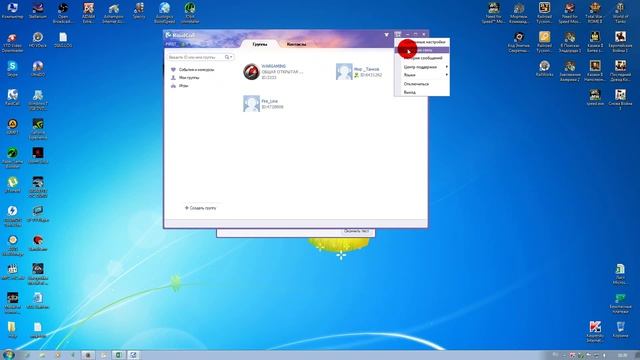The height and width of the screenshot is (360, 640).
Task: Switch to the Контакты tab
Action: click(296, 44)
